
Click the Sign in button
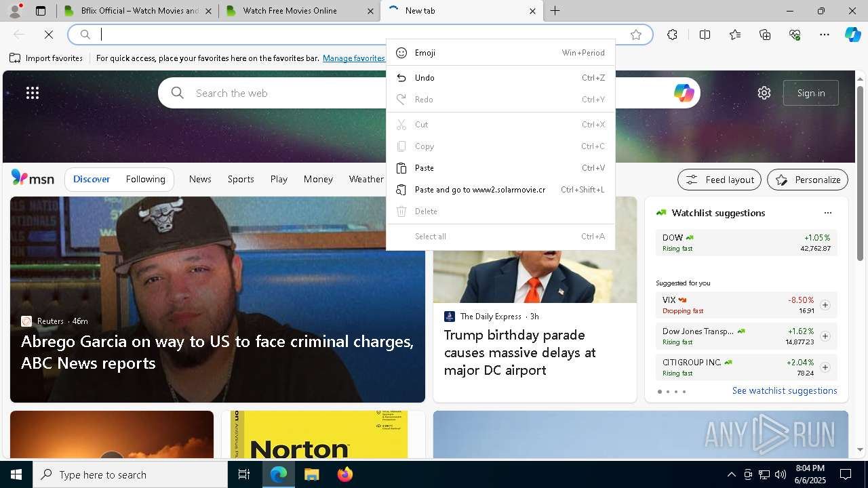811,93
